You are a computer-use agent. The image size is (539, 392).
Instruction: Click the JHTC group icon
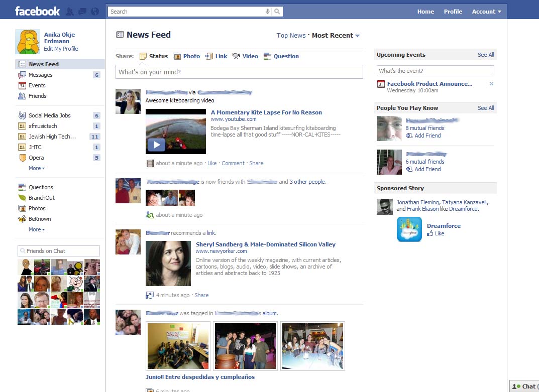22,148
